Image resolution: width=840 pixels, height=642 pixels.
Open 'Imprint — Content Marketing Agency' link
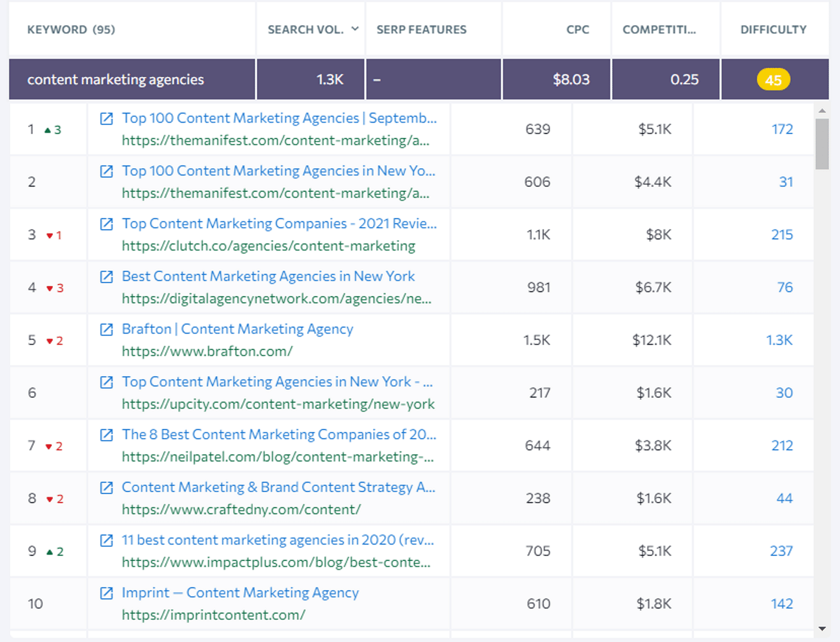tap(240, 593)
